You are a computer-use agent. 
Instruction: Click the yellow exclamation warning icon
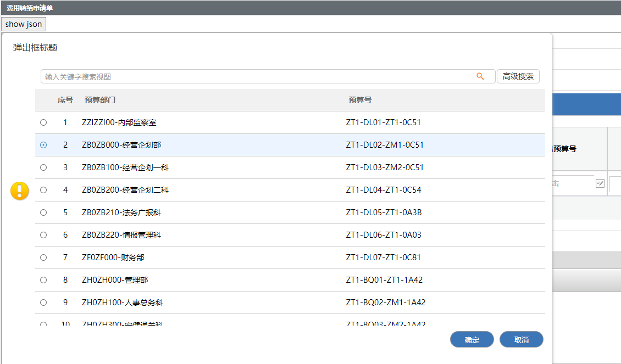[19, 191]
